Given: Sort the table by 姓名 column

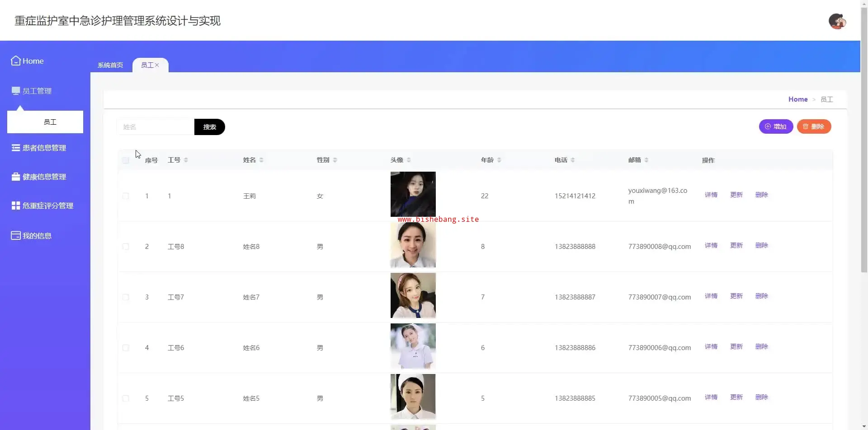Looking at the screenshot, I should 261,160.
